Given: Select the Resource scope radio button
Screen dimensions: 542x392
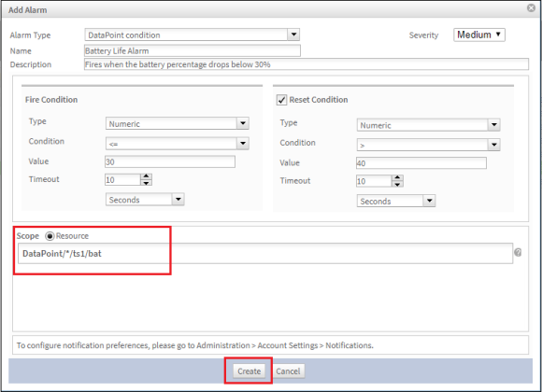Looking at the screenshot, I should point(50,236).
